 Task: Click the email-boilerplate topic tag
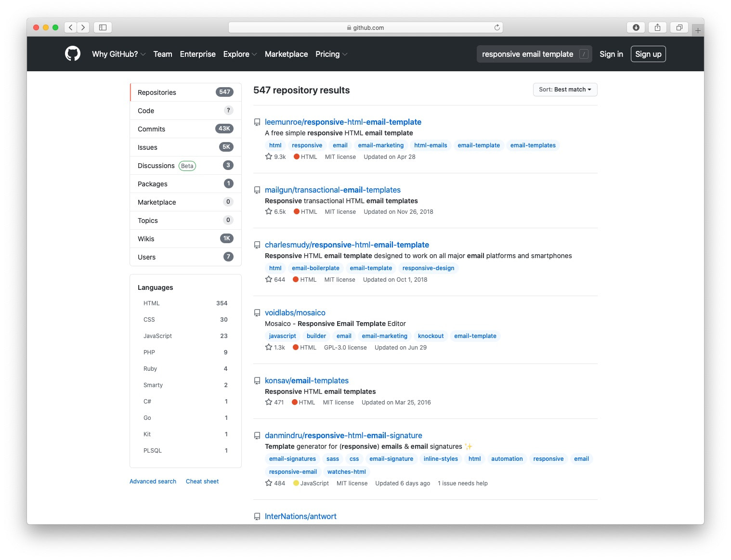pyautogui.click(x=315, y=268)
